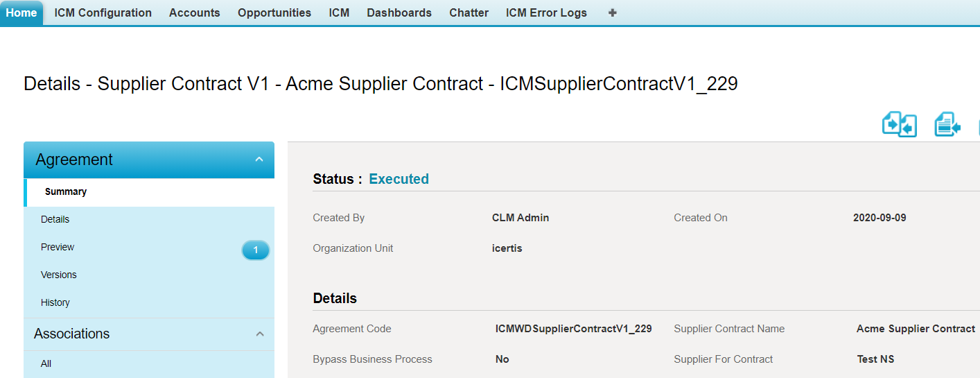Open the agreement History
980x378 pixels.
tap(55, 302)
